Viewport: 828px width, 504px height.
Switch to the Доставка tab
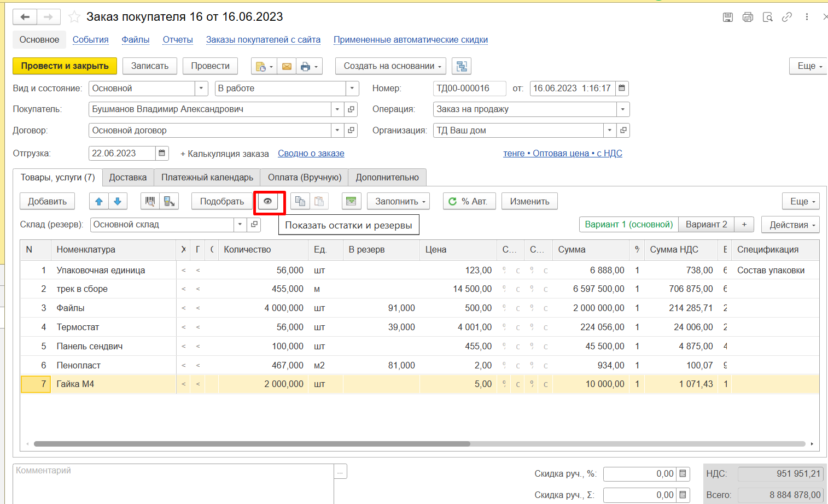[128, 178]
